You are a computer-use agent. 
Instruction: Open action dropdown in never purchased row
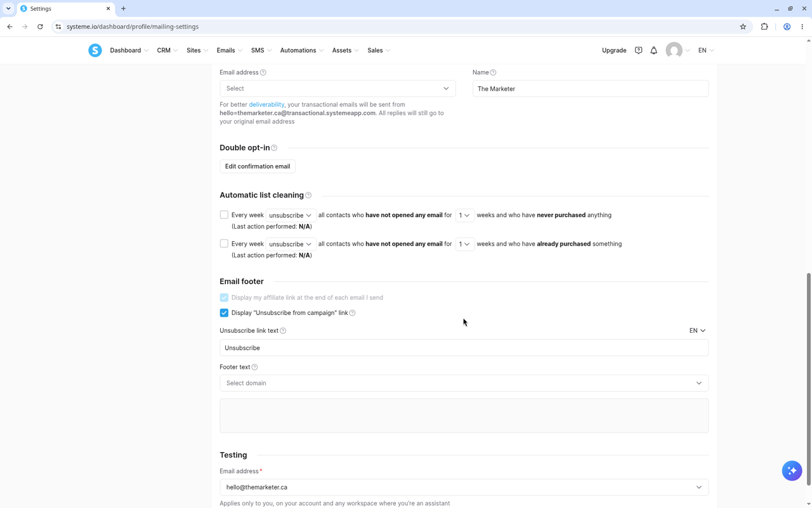coord(291,215)
